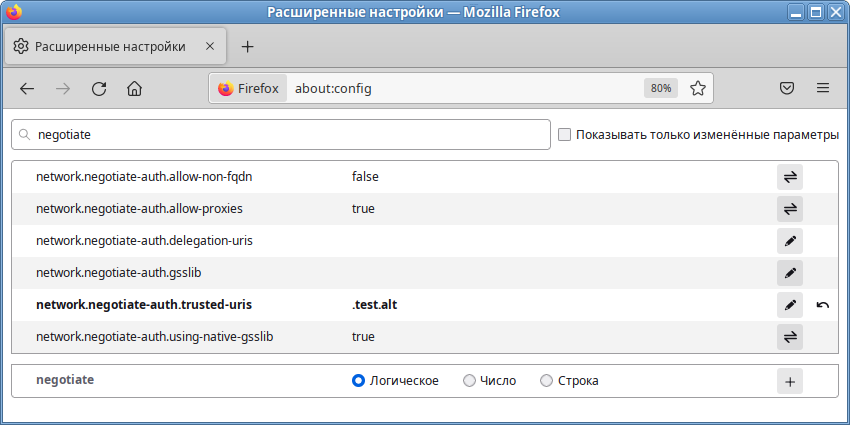Screen dimensions: 850x425
Task: Click network.negotiate-auth.using-native-gsslib name
Action: tap(154, 337)
